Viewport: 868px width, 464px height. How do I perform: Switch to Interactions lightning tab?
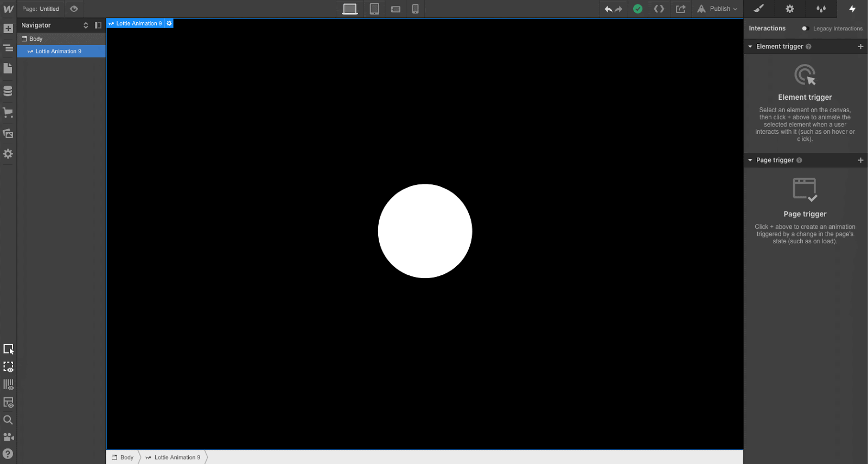coord(852,9)
